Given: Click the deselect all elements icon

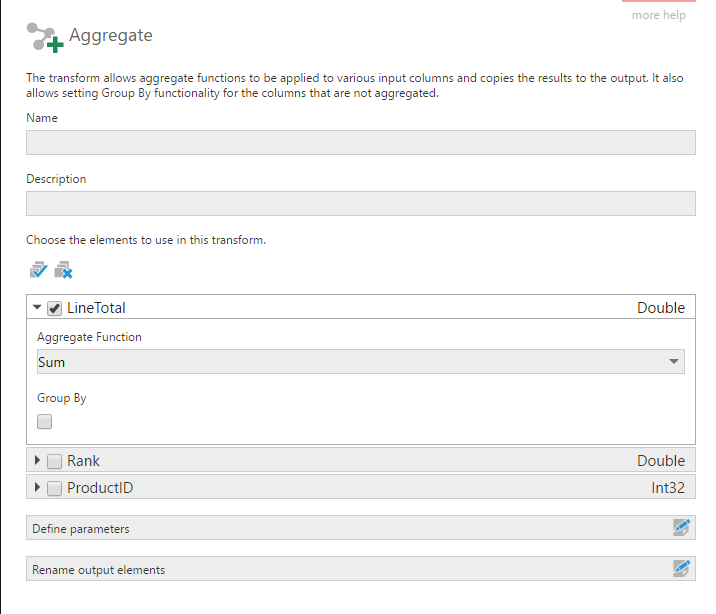Looking at the screenshot, I should (64, 270).
